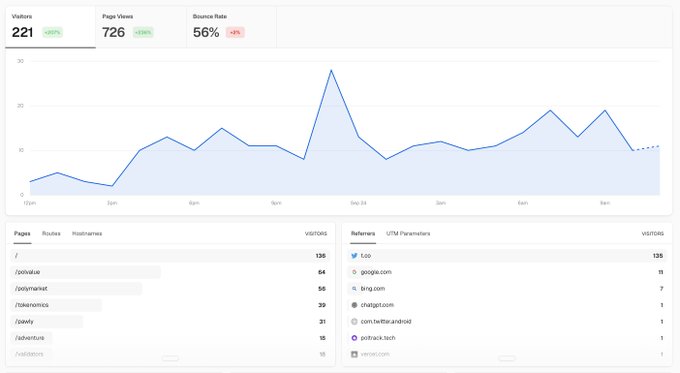Click the ChatGPT icon beside chatgpt.com
This screenshot has width=680, height=373.
click(354, 305)
